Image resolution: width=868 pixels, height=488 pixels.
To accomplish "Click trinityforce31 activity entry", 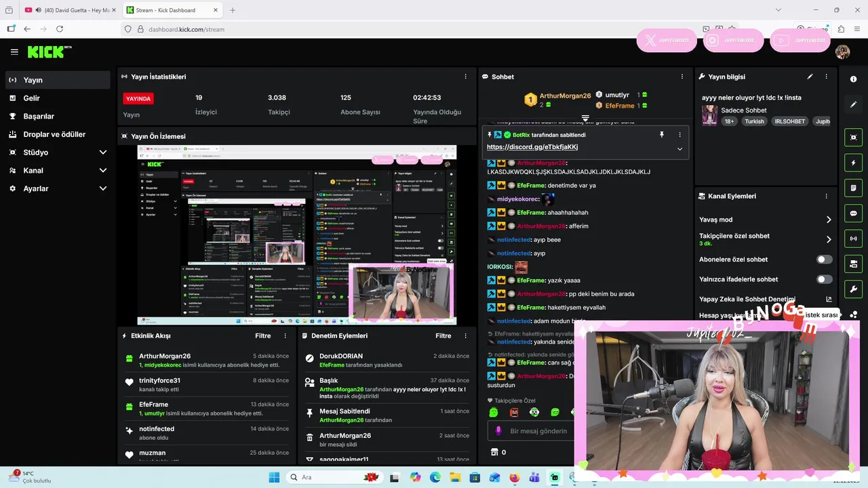I will pyautogui.click(x=208, y=384).
